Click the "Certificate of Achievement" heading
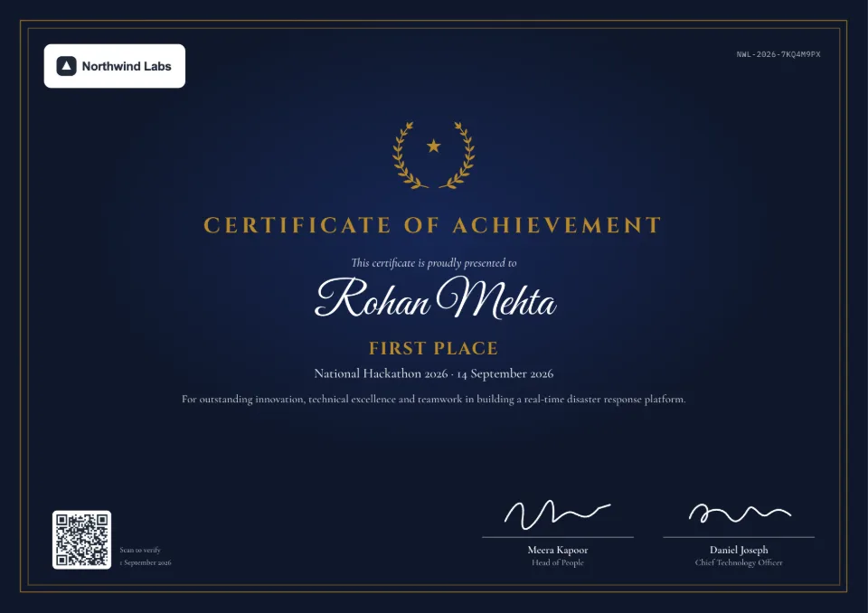Viewport: 868px width, 613px height. click(x=433, y=225)
